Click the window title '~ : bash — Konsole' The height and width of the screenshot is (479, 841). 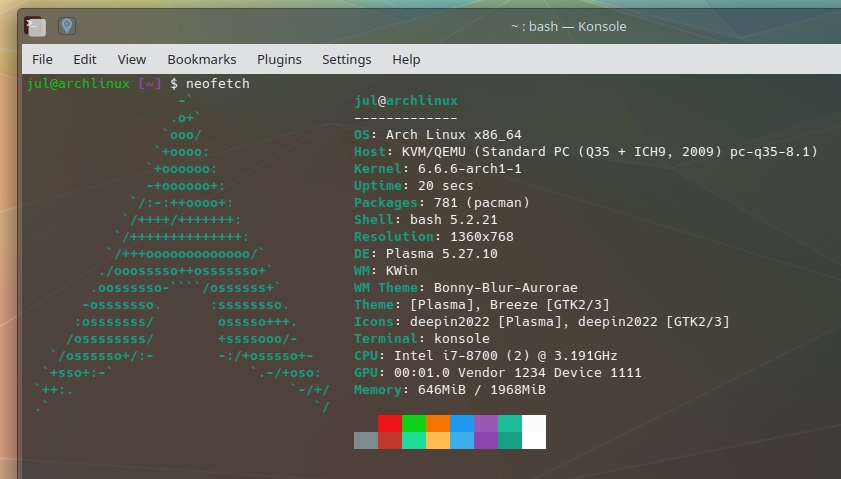click(x=569, y=26)
